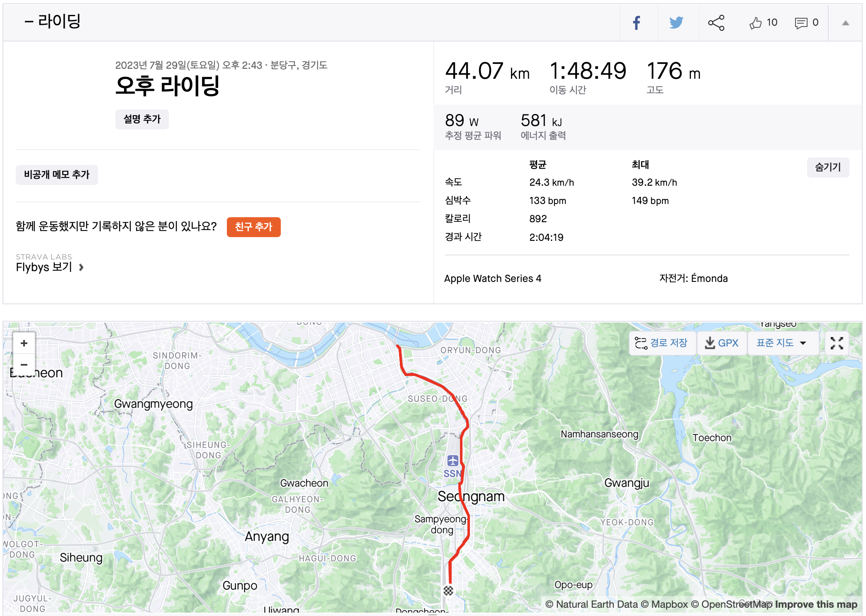Share the ride on Twitter
Screen dimensions: 866x616
coord(676,23)
